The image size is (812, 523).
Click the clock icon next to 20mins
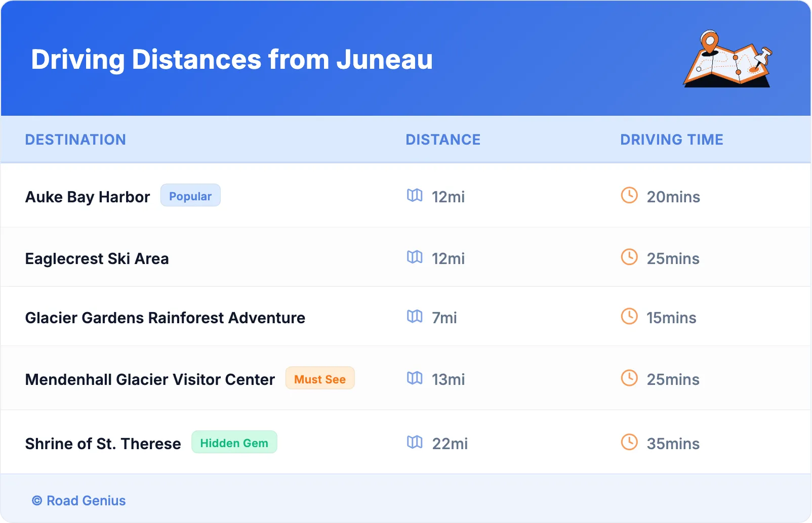pyautogui.click(x=629, y=195)
